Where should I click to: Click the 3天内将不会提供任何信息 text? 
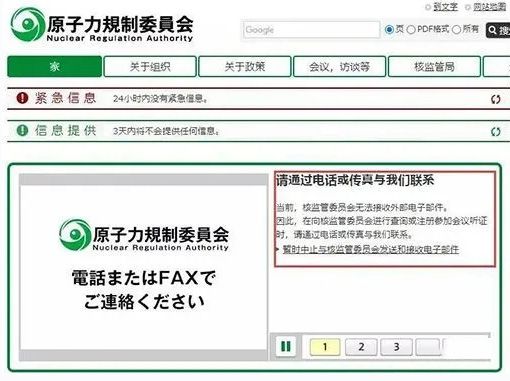click(166, 131)
